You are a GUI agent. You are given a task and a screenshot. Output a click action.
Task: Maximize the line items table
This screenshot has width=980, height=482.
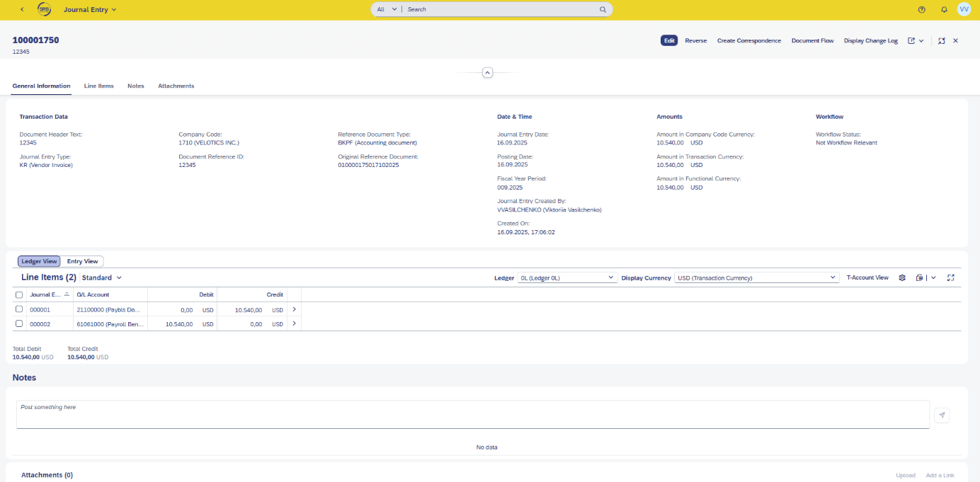click(x=951, y=278)
